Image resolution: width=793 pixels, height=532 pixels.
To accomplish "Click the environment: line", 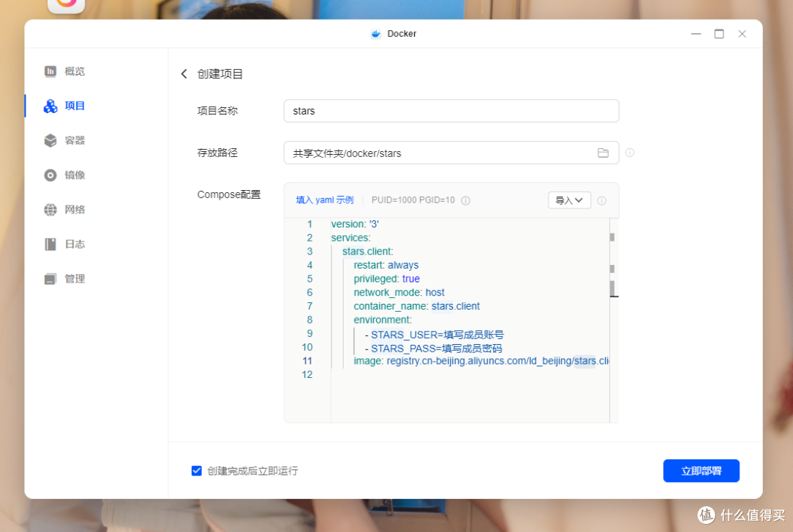I will 383,319.
